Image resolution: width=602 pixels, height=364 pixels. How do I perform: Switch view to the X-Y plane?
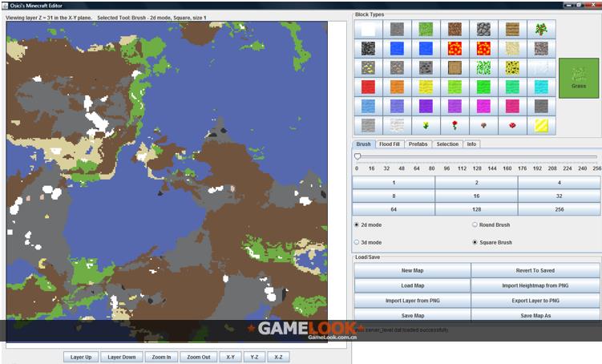pos(230,357)
